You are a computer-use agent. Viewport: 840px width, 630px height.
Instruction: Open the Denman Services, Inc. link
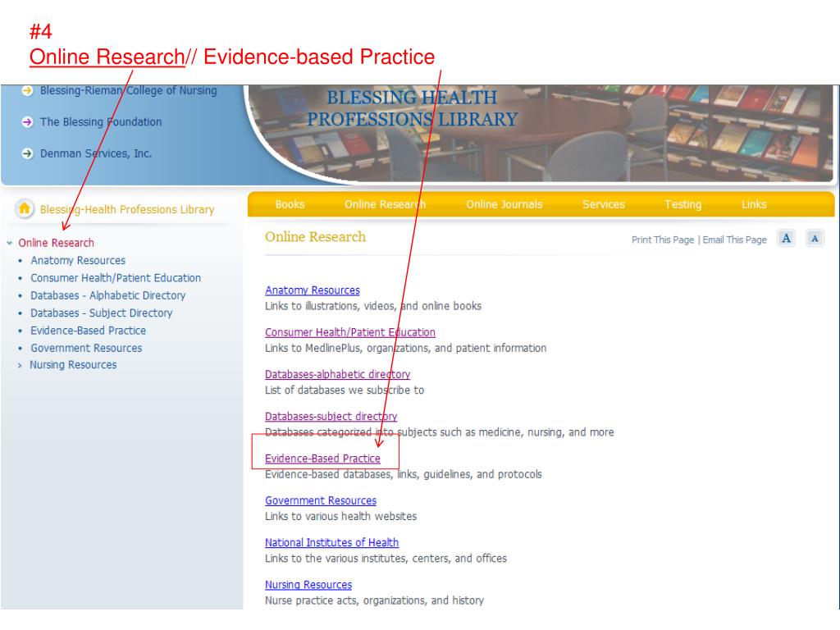96,153
